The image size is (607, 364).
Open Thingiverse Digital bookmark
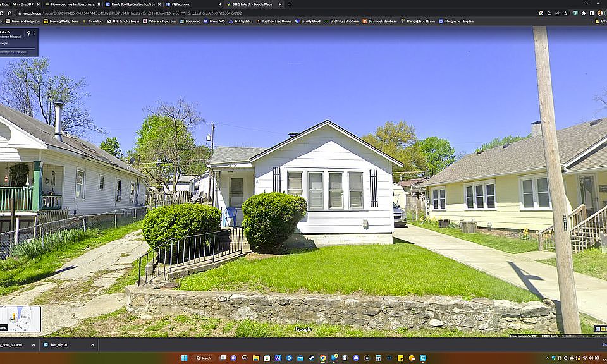(x=457, y=21)
